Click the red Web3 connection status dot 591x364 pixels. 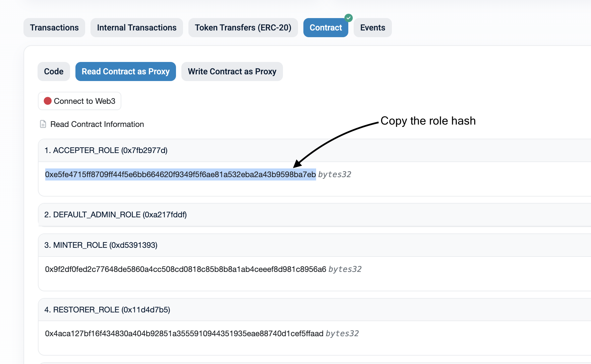(48, 101)
